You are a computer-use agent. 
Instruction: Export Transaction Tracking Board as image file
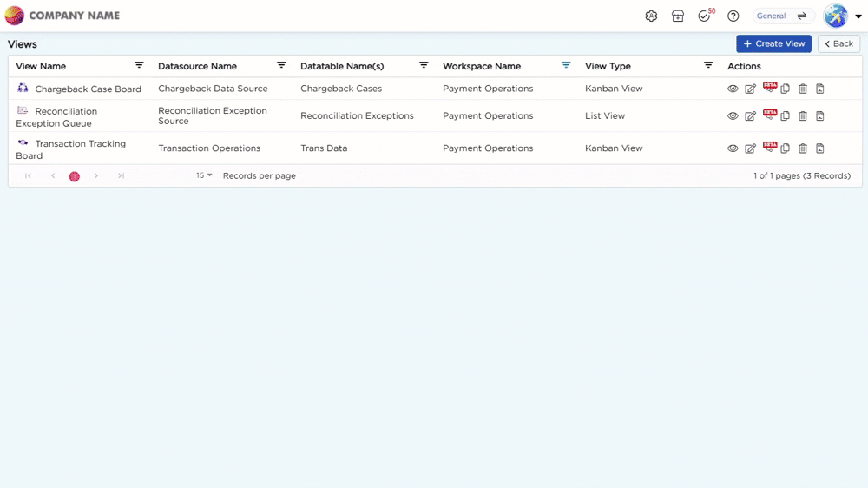tap(820, 148)
